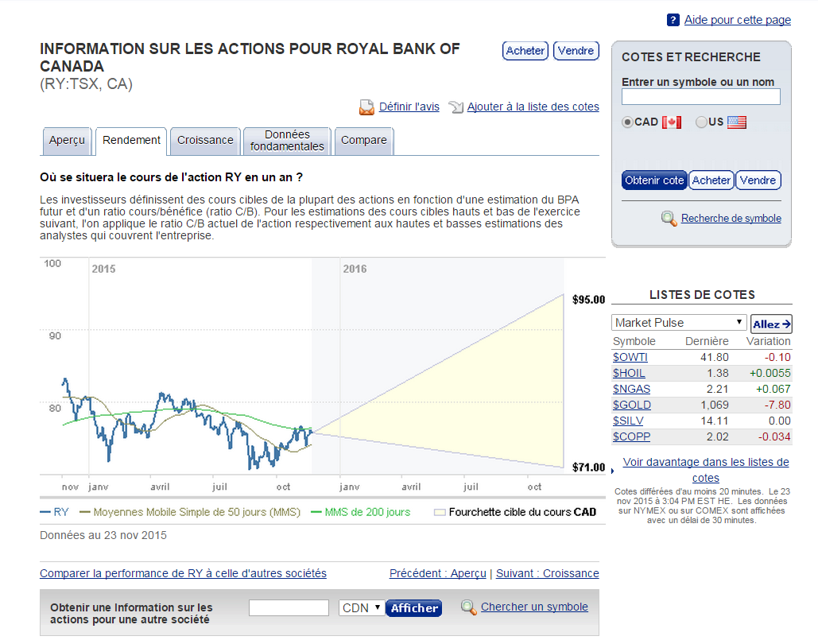
Task: Select the US currency radio button
Action: coord(702,122)
